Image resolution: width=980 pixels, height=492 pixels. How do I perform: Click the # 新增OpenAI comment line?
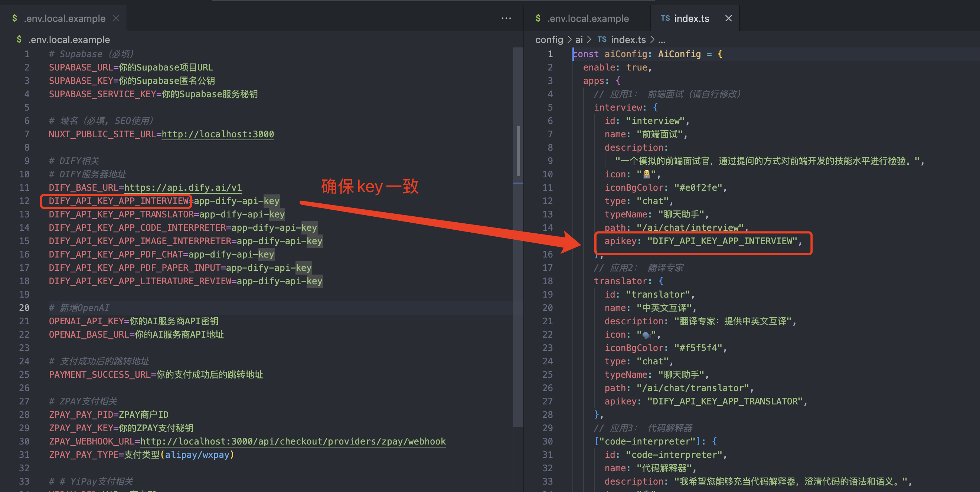coord(79,308)
